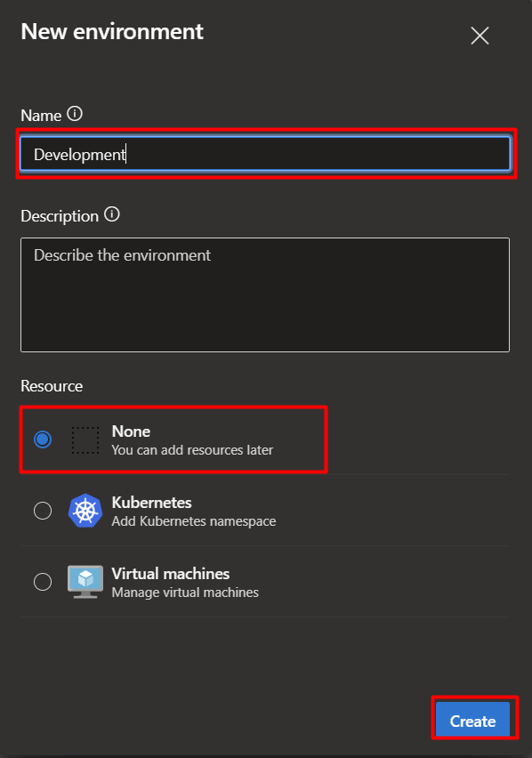532x758 pixels.
Task: Click the Virtual machines monitor icon
Action: (85, 582)
